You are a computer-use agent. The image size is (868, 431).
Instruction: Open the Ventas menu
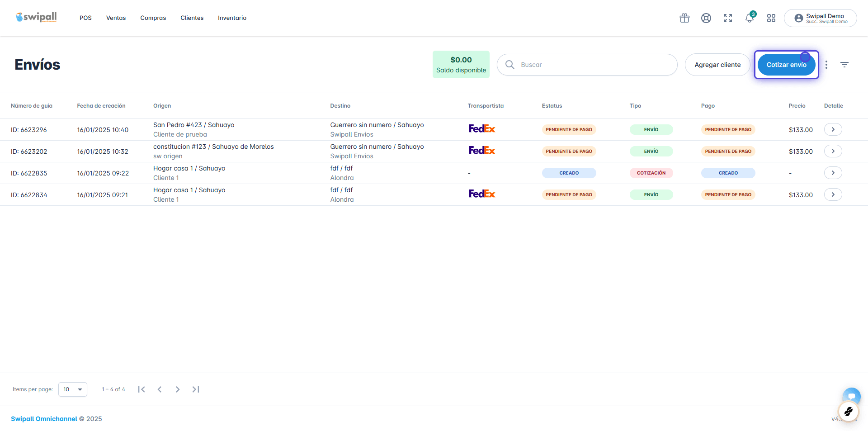point(116,18)
